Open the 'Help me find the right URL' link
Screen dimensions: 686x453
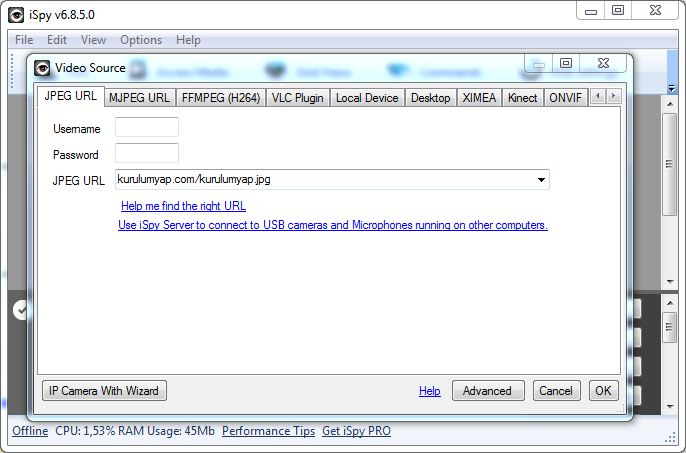point(183,206)
